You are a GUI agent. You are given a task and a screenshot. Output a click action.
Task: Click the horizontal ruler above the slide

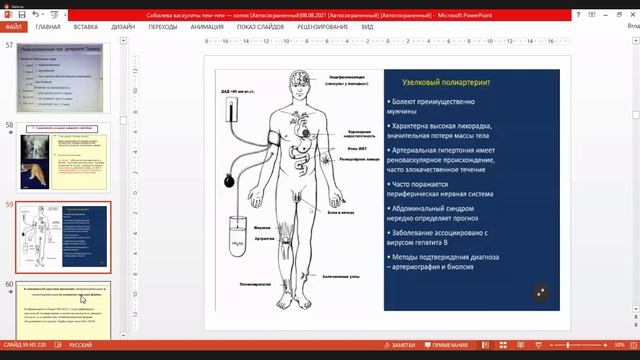point(387,41)
